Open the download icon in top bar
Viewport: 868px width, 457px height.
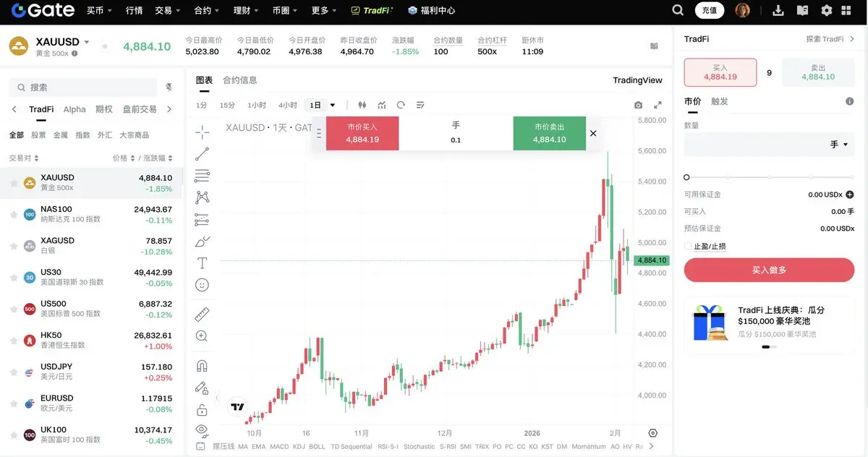778,10
